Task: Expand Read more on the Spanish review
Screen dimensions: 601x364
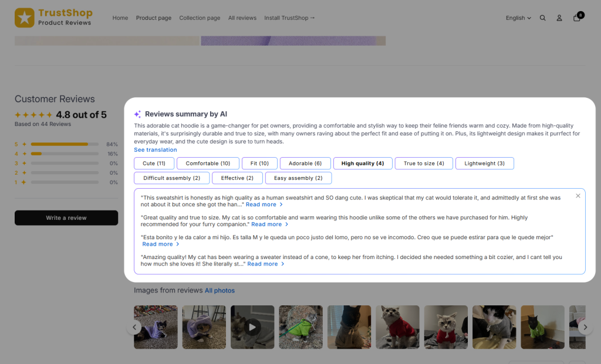Action: tap(160, 244)
